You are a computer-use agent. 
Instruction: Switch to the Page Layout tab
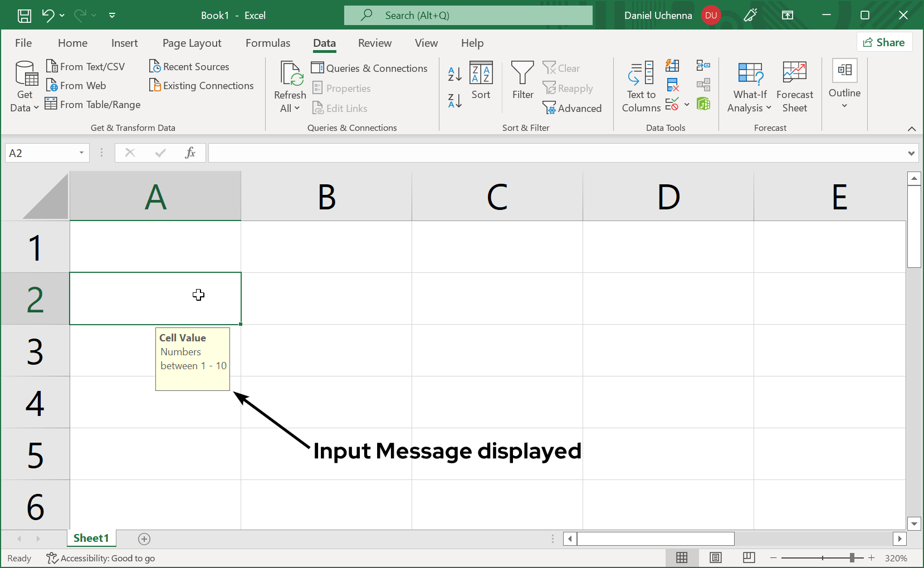tap(192, 43)
